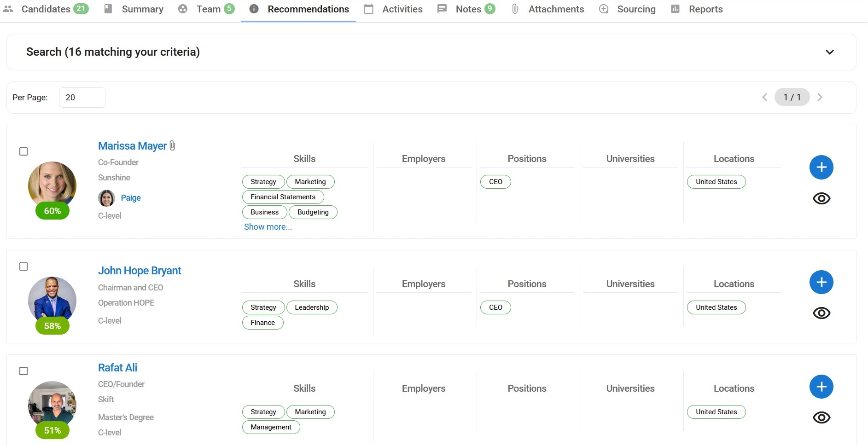The width and height of the screenshot is (868, 446).
Task: Switch to the Sourcing tab
Action: (x=636, y=9)
